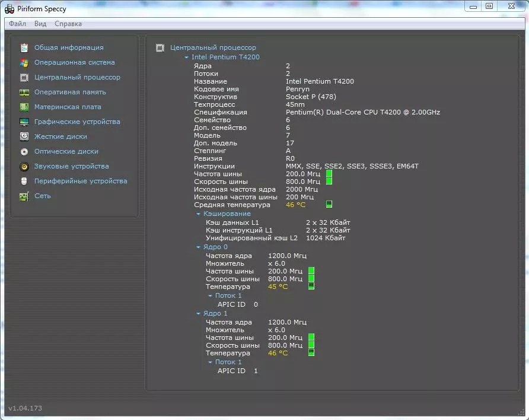The image size is (529, 420).
Task: Open Звуковые устройства speaker icon
Action: [24, 167]
